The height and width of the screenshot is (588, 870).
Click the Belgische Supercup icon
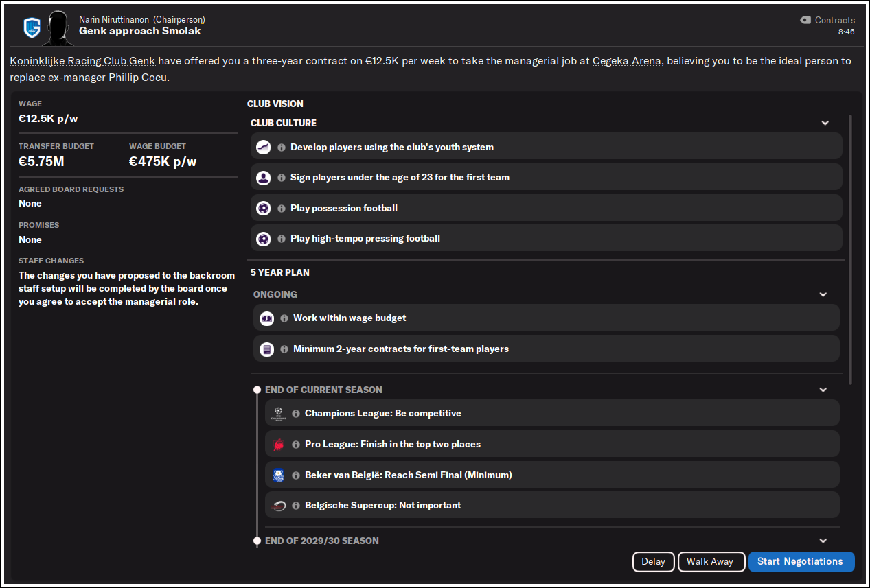pyautogui.click(x=277, y=506)
